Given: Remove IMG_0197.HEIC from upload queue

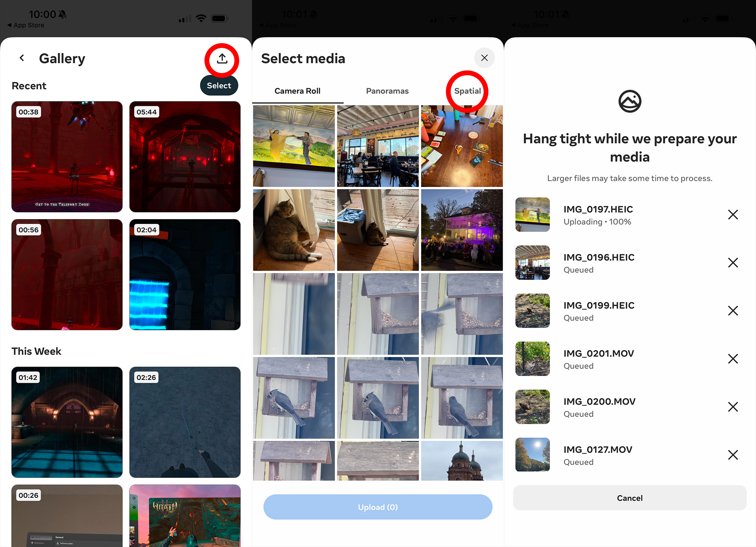Looking at the screenshot, I should [733, 215].
